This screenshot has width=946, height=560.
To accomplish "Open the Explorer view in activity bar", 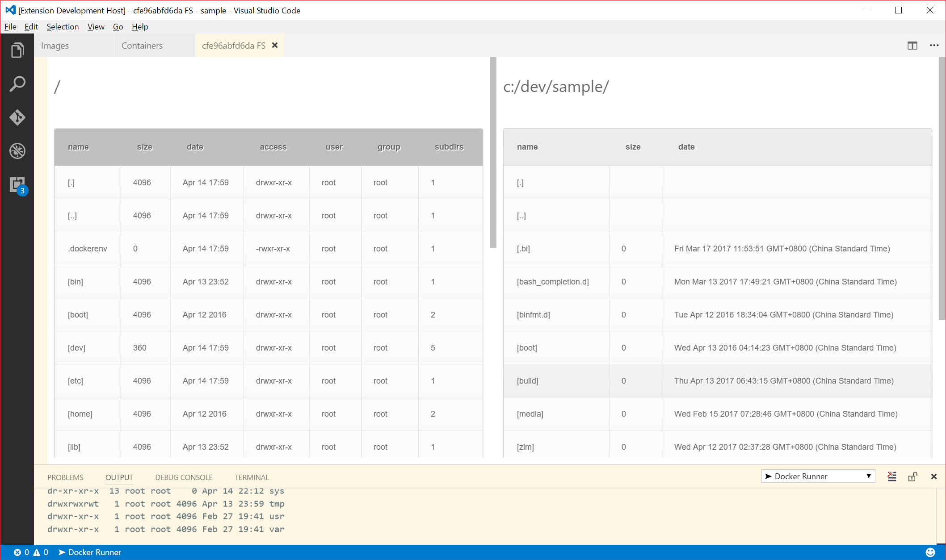I will (17, 50).
